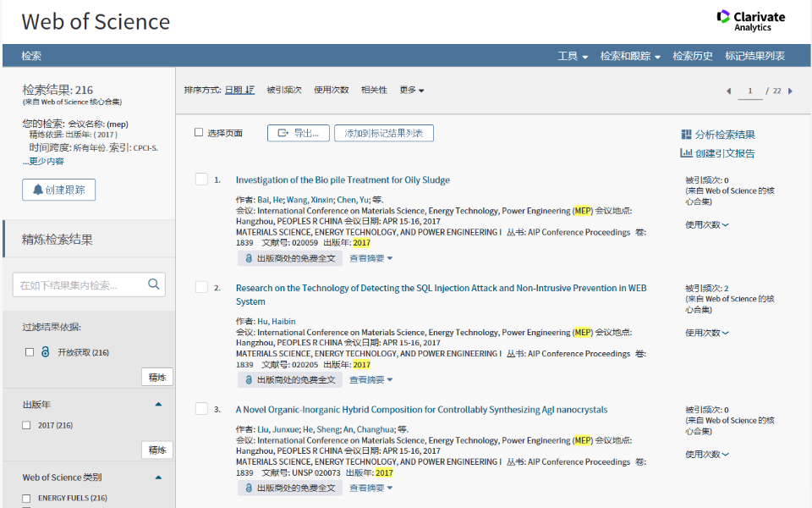The image size is (812, 508).
Task: Expand 查看摘要 for Bio pile result
Action: (x=370, y=258)
